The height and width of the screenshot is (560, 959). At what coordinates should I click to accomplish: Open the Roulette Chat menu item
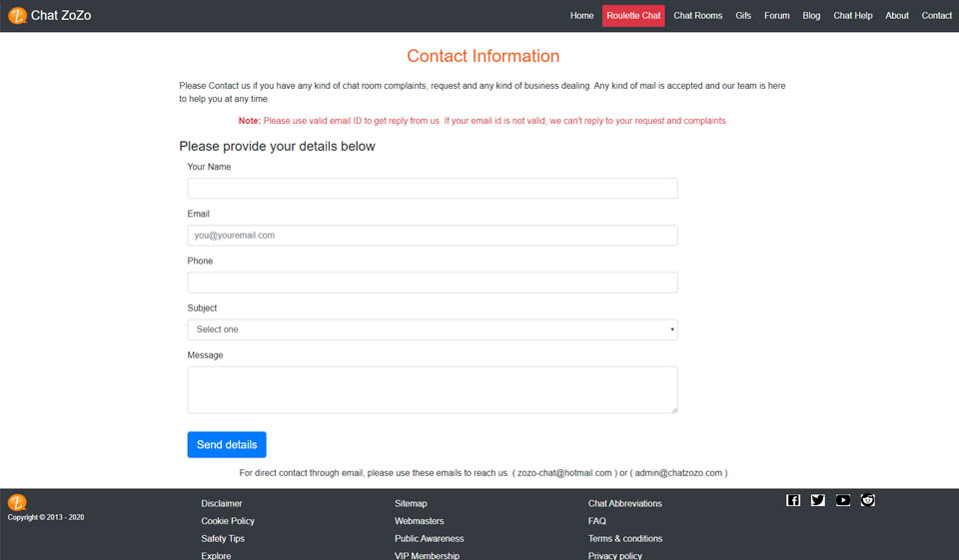click(633, 16)
